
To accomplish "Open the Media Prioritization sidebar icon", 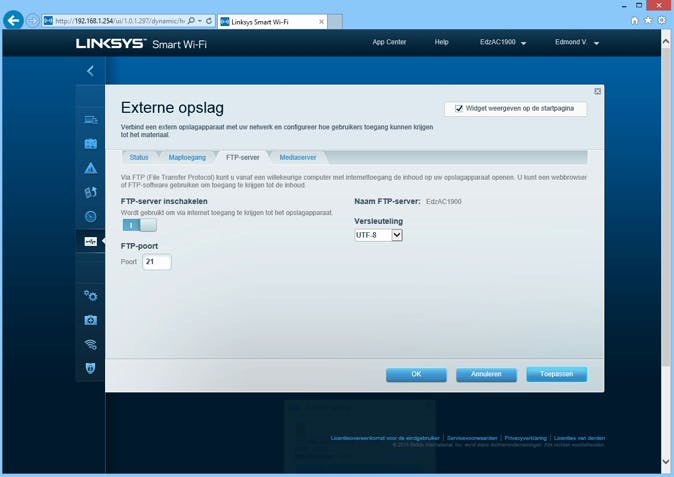I will pos(90,192).
